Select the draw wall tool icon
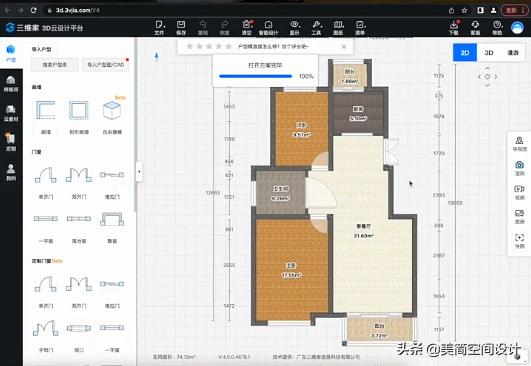 (x=46, y=111)
